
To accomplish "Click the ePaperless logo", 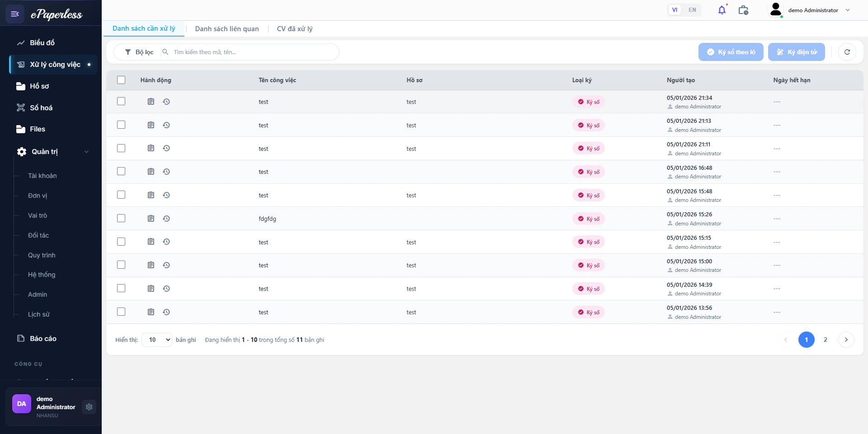I will click(x=57, y=14).
